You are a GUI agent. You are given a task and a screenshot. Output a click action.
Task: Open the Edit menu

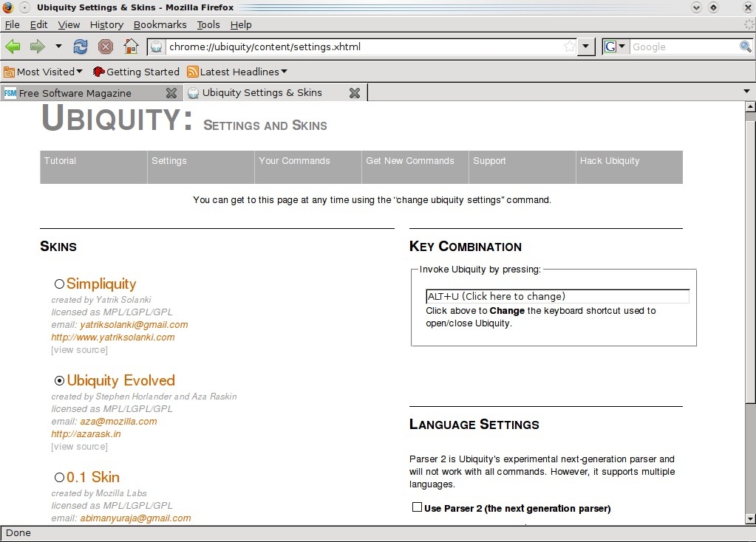38,24
